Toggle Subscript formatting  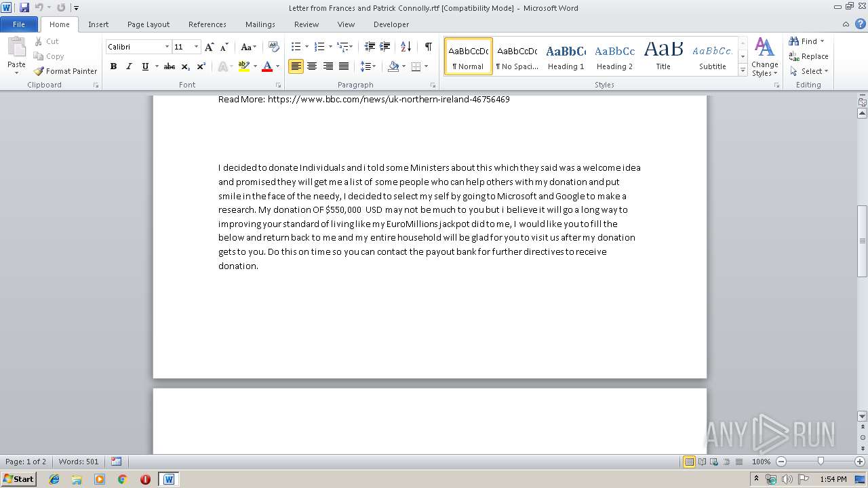tap(186, 66)
